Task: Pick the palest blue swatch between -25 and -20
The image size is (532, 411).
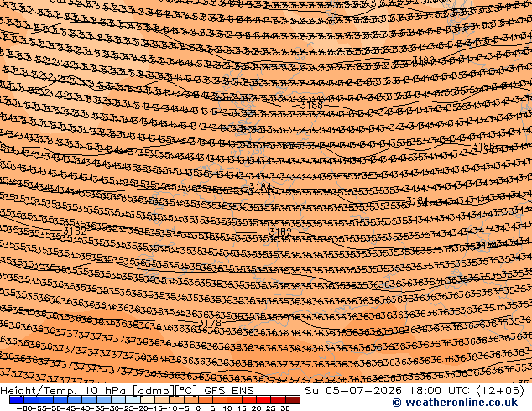Action: pos(133,400)
